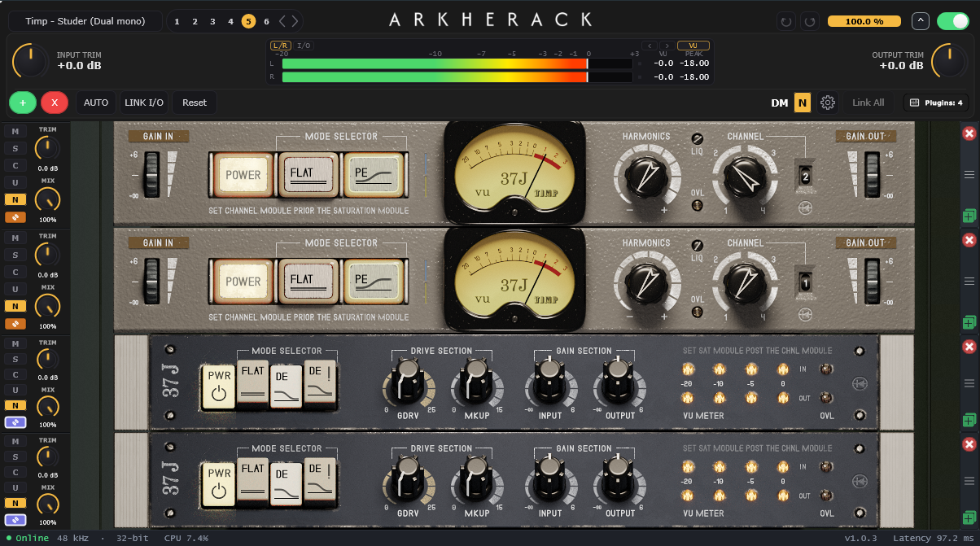Open the Plugins: 4 list
This screenshot has height=546, width=980.
(x=936, y=103)
